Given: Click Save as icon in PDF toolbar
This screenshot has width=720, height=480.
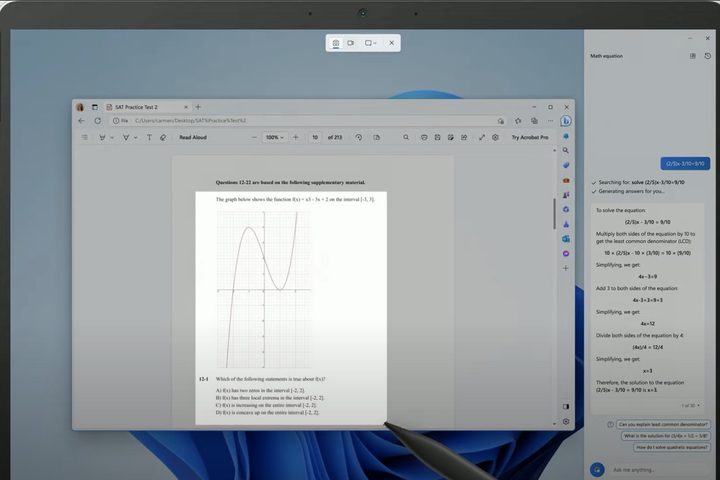Looking at the screenshot, I should 450,137.
